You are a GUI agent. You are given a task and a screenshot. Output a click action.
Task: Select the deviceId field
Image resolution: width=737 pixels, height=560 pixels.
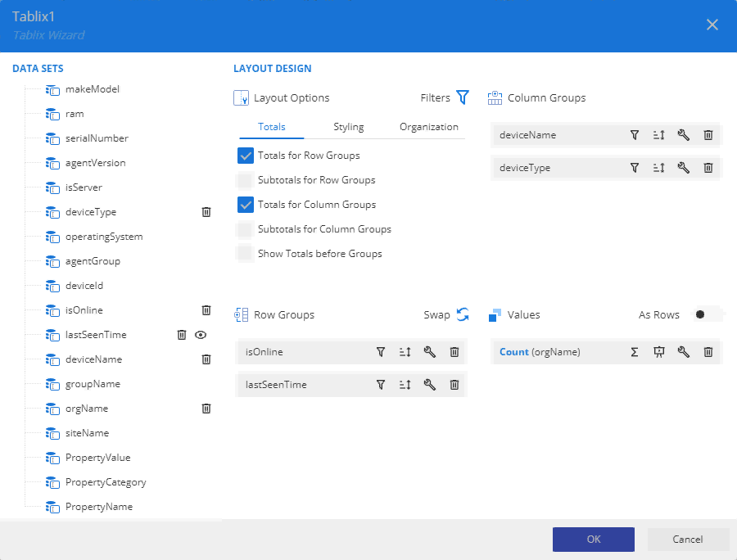click(84, 286)
